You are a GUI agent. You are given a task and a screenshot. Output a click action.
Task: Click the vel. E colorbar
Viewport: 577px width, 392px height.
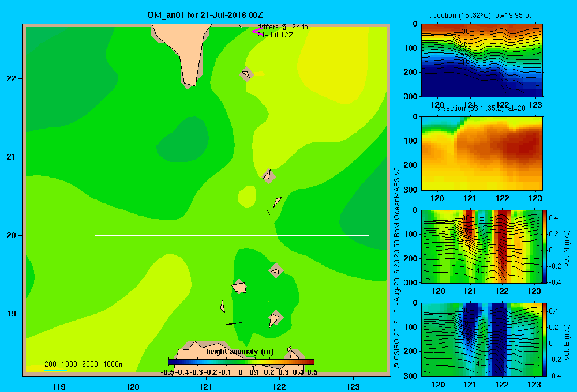pyautogui.click(x=545, y=340)
